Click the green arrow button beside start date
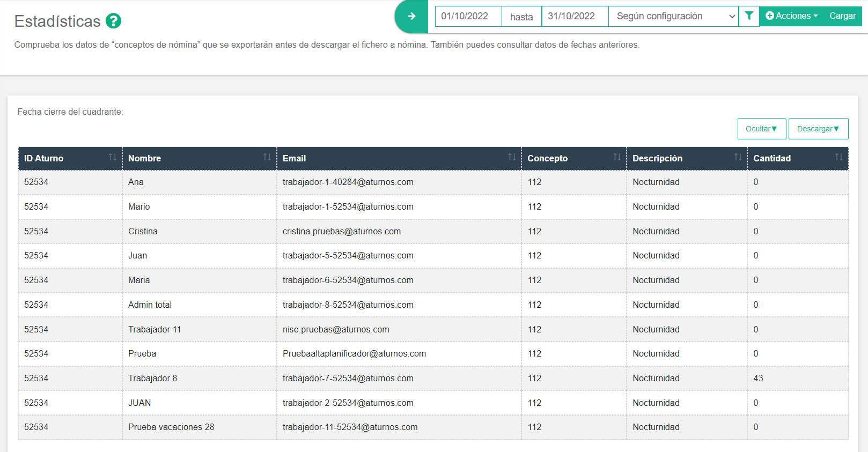The height and width of the screenshot is (452, 868). click(x=411, y=16)
